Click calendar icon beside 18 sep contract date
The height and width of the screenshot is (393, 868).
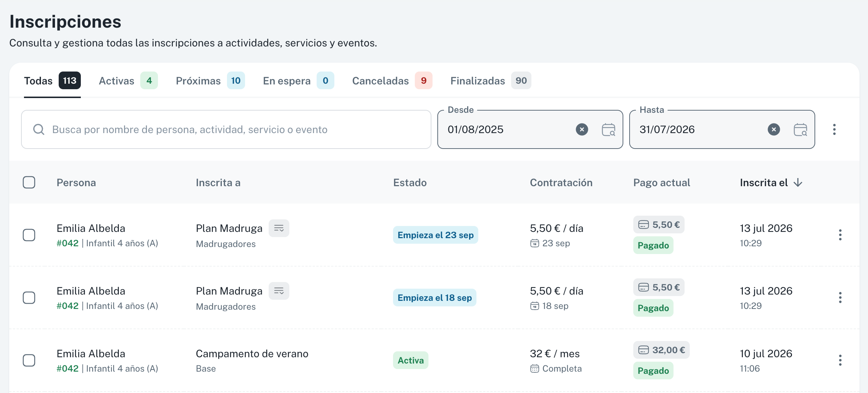(x=535, y=306)
